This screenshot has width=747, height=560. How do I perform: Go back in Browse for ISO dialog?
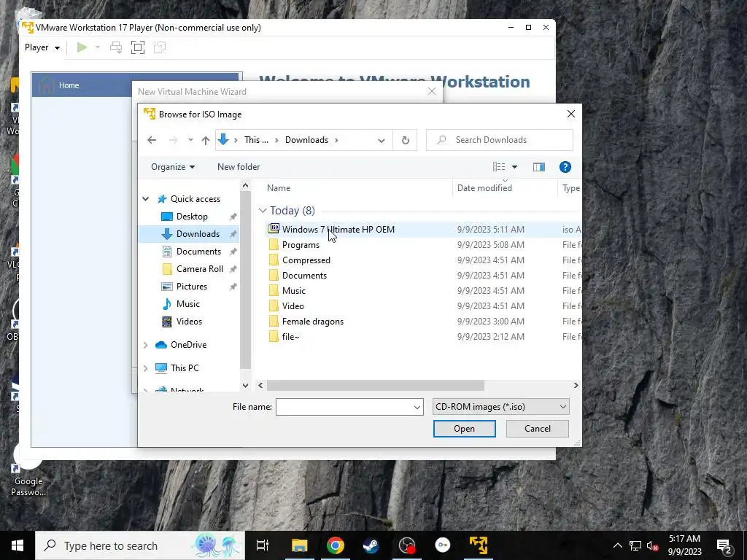[x=152, y=140]
